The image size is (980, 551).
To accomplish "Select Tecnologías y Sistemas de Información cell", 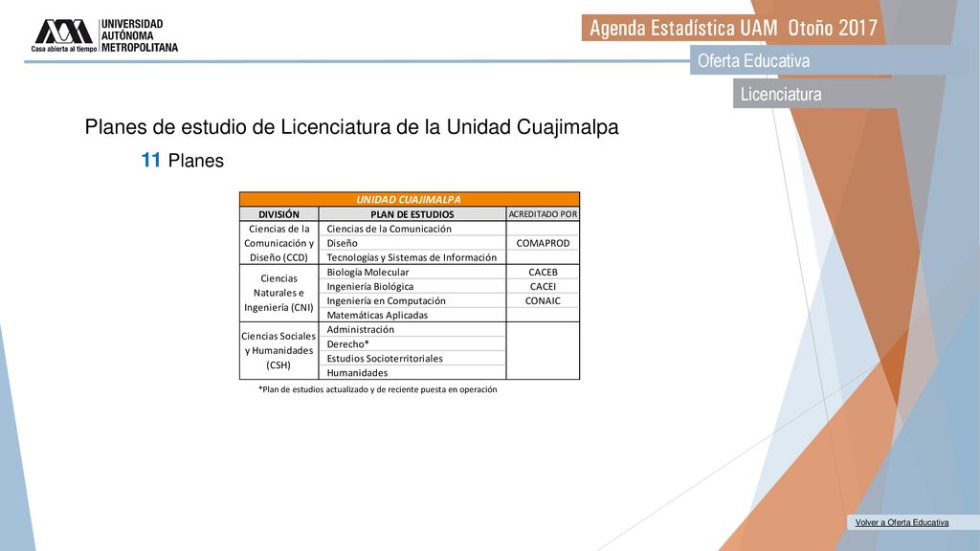I will coord(412,257).
